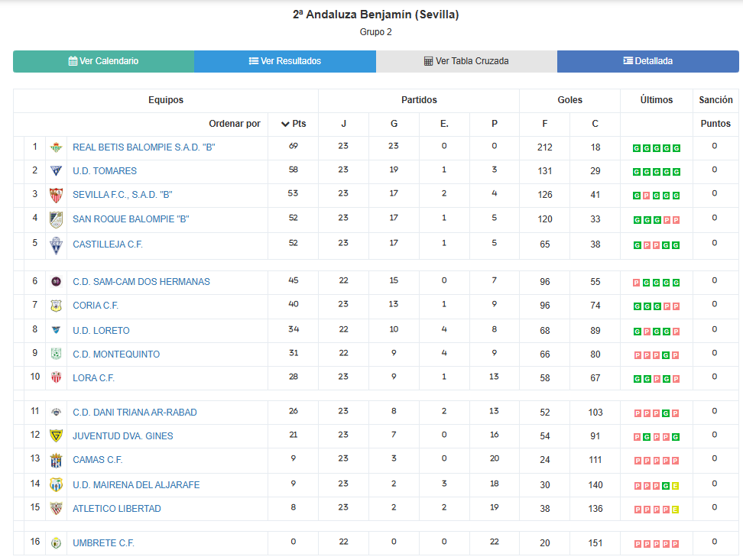
Task: Open SEVILLA F.C., S.A.D. "B" team link
Action: point(122,195)
